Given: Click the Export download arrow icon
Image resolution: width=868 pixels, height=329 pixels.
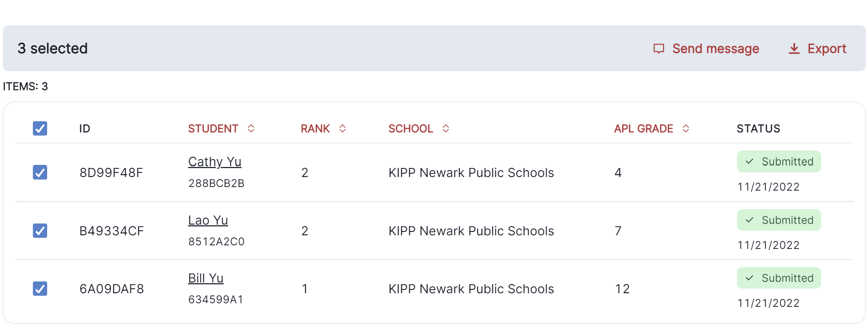Looking at the screenshot, I should tap(794, 49).
